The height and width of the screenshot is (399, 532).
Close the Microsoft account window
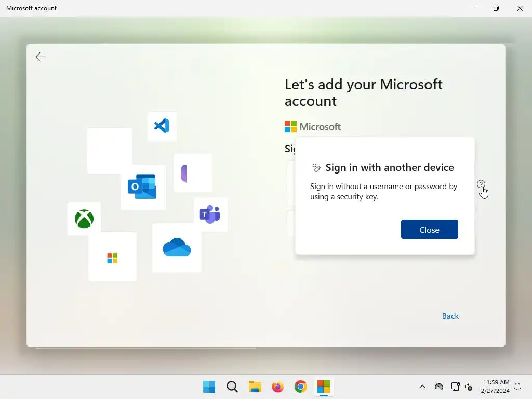pyautogui.click(x=520, y=8)
